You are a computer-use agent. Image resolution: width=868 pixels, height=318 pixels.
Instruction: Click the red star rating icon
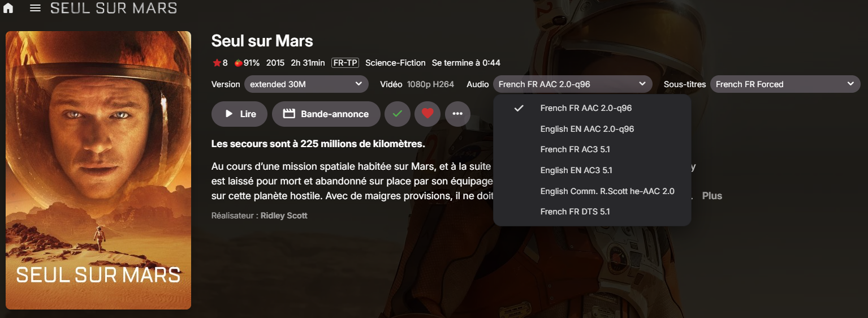(x=217, y=63)
